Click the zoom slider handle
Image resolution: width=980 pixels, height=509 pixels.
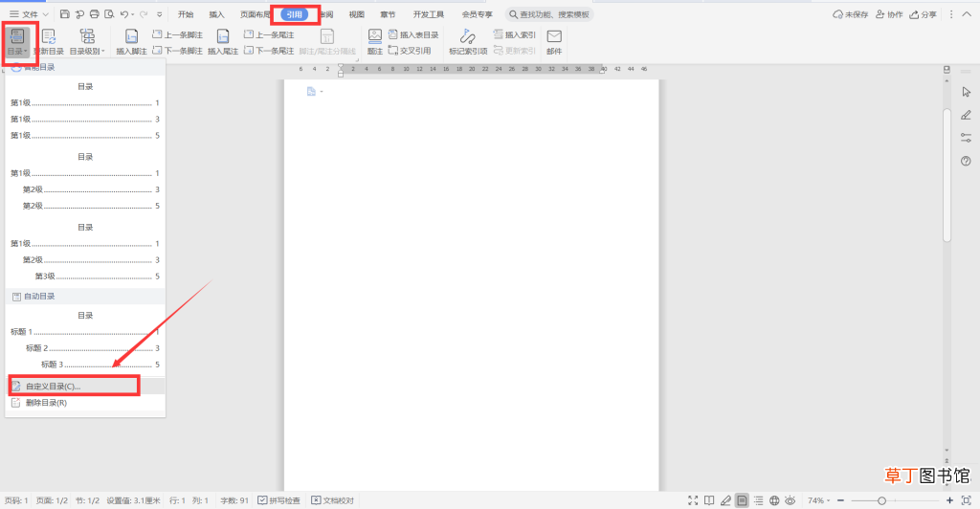pos(881,500)
